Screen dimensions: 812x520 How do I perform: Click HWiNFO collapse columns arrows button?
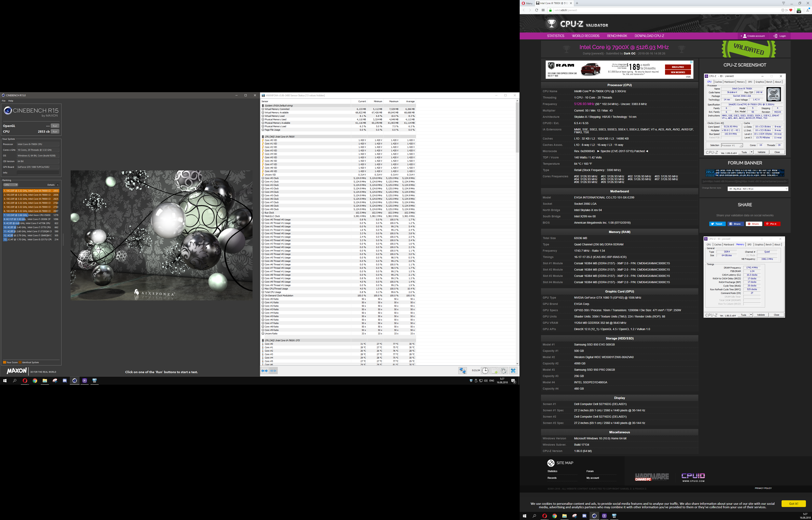pos(273,371)
